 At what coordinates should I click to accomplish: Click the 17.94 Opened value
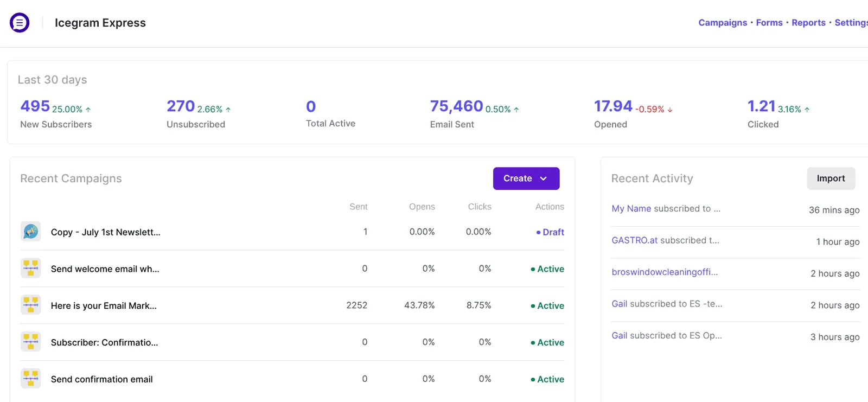click(613, 106)
